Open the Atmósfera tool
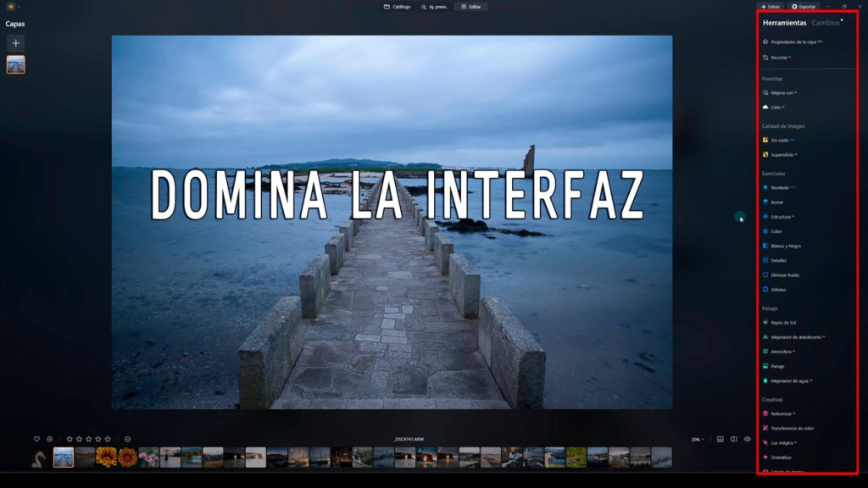This screenshot has width=868, height=488. (778, 352)
